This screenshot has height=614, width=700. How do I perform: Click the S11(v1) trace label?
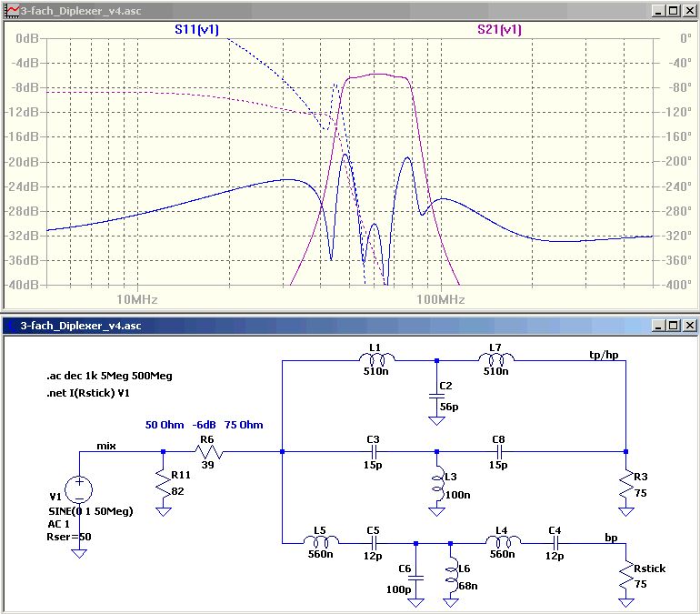pos(197,29)
